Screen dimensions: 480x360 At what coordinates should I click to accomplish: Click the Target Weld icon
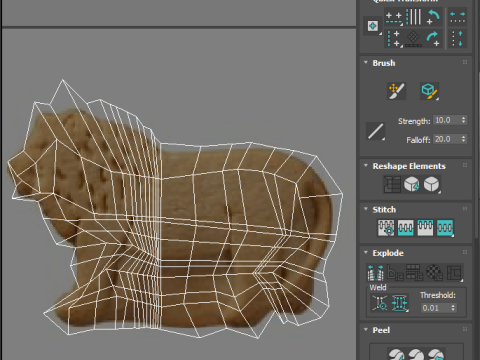[x=380, y=303]
